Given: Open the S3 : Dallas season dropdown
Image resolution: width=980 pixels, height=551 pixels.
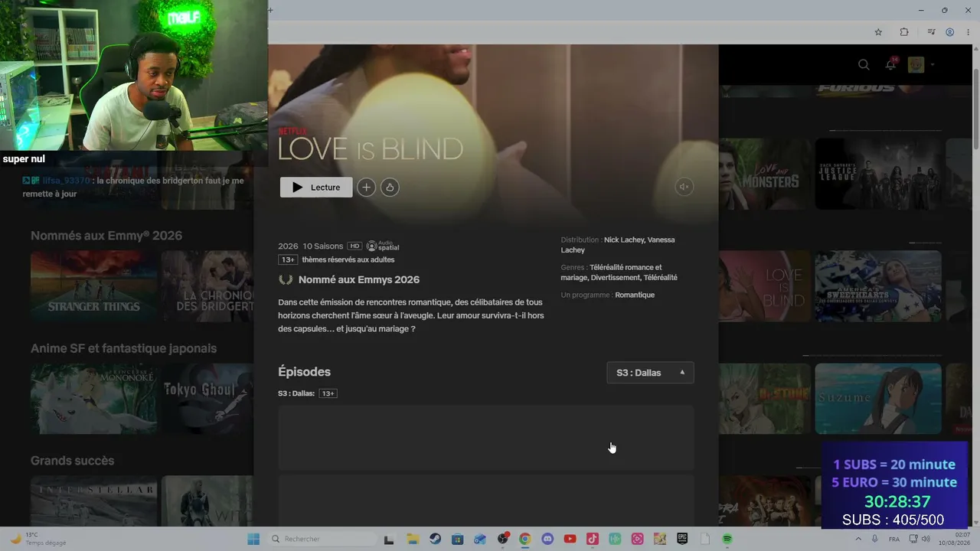Looking at the screenshot, I should point(650,373).
